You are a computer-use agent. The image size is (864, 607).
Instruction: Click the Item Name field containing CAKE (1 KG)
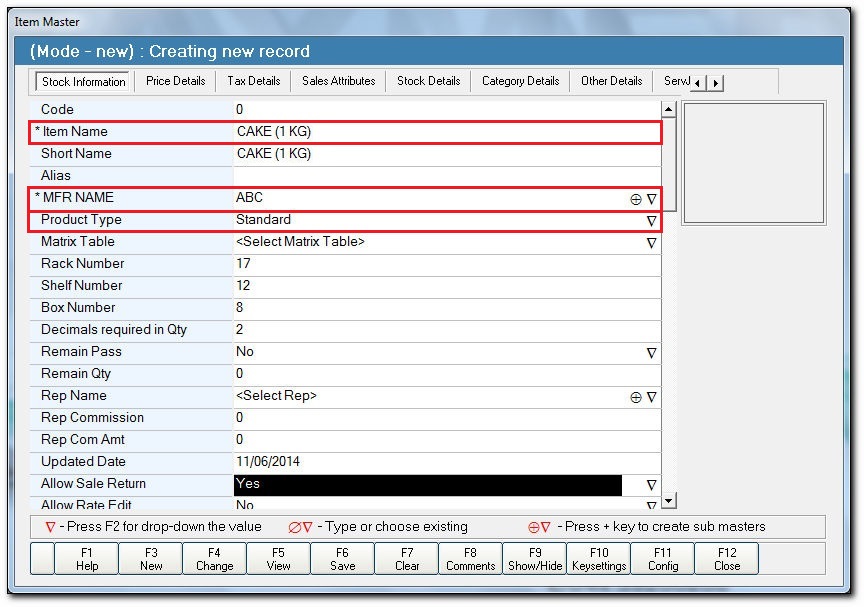point(447,132)
